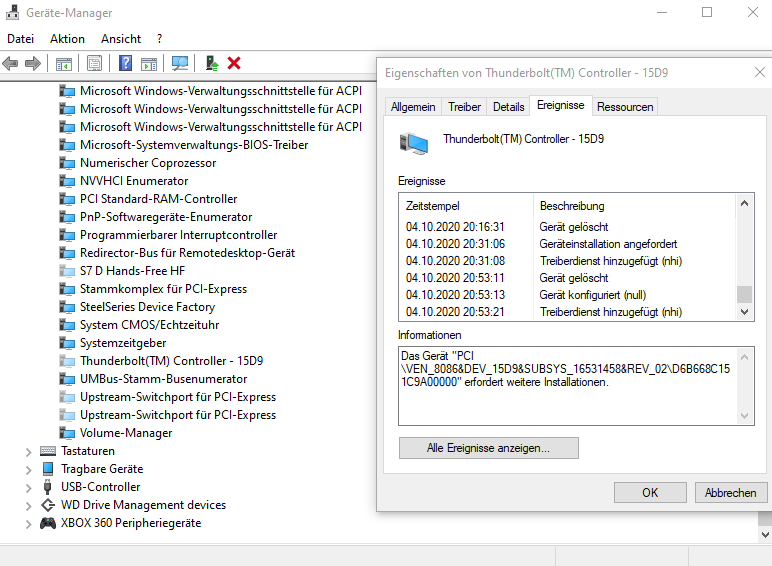The width and height of the screenshot is (772, 566).
Task: Switch to the Treiber tab
Action: pyautogui.click(x=464, y=107)
